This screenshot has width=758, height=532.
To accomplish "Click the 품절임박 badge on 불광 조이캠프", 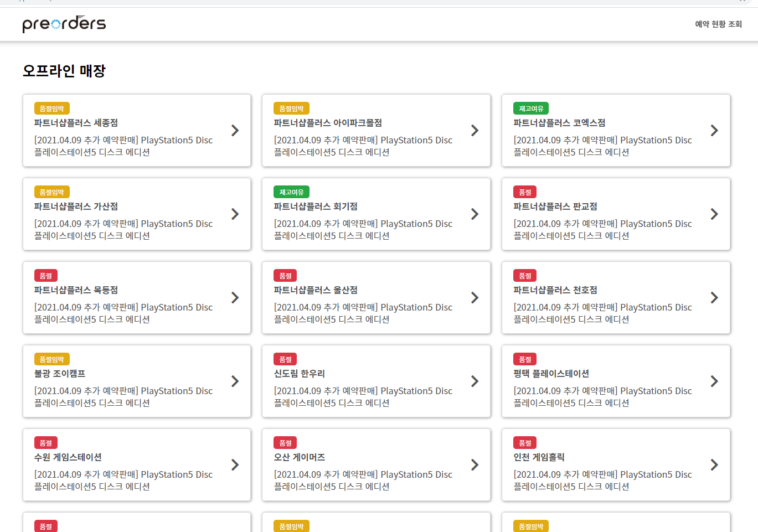I will click(52, 359).
